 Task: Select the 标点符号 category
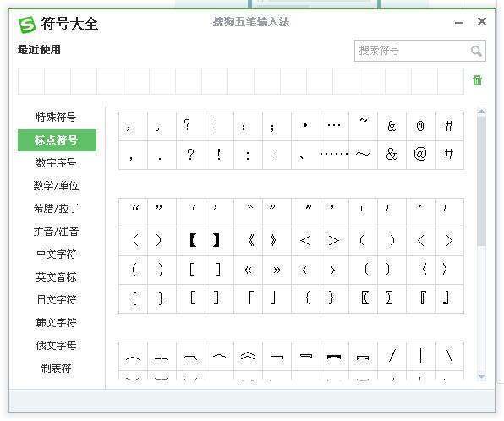point(57,140)
